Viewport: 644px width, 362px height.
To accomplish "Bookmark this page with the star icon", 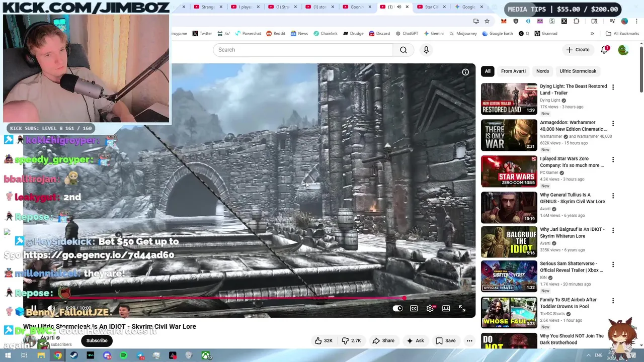I will click(487, 21).
